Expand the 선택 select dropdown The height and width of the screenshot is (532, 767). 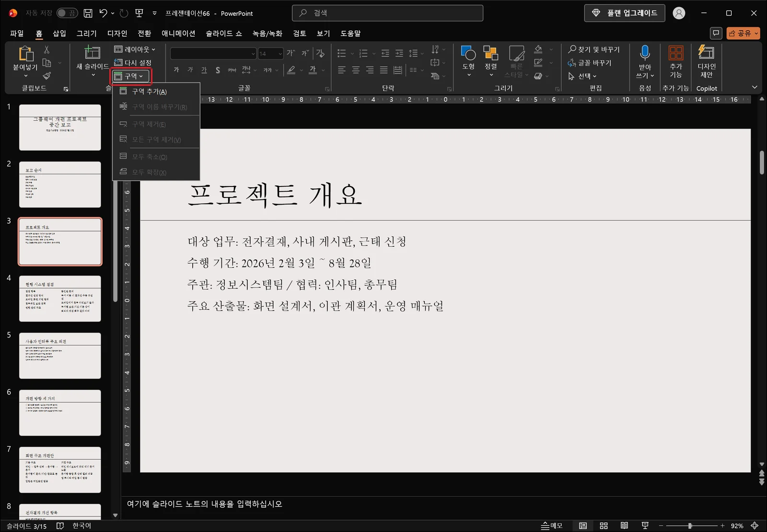[582, 76]
